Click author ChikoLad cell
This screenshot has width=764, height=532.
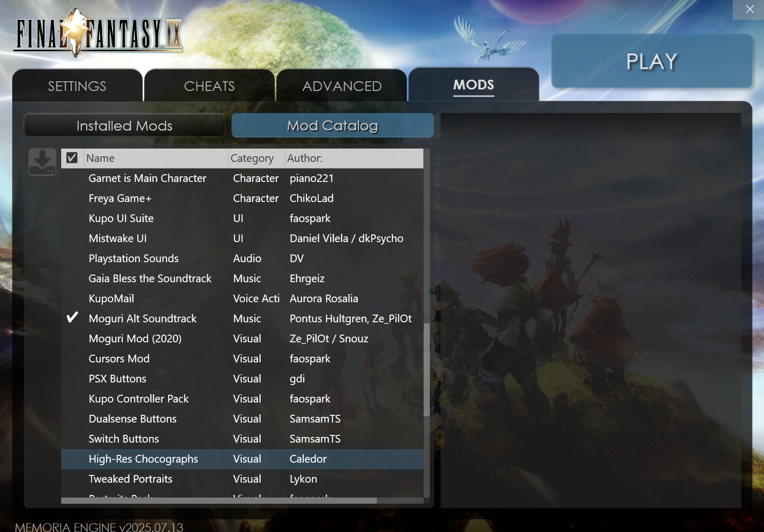tap(312, 198)
